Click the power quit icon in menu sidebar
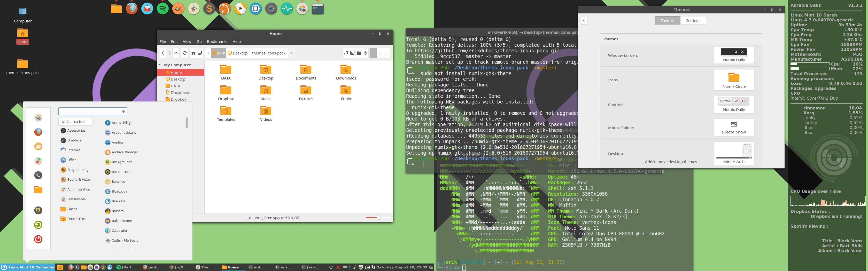 click(38, 239)
